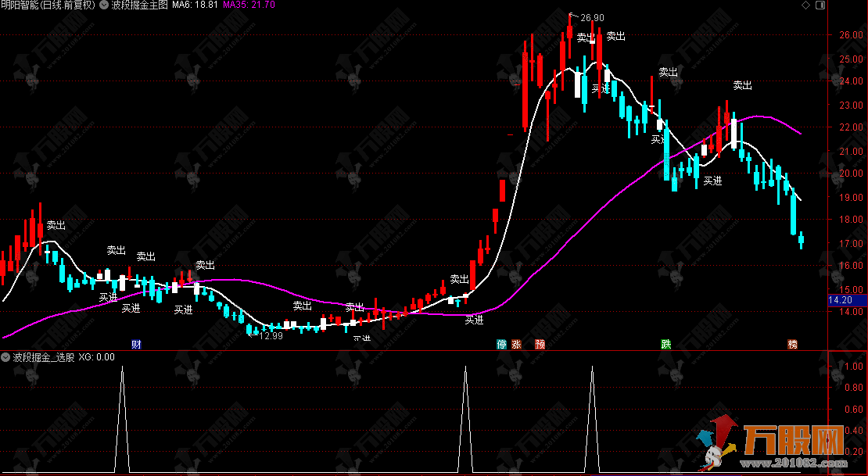Select the 波段掘金_选股 sub-chart label
Image resolution: width=868 pixels, height=476 pixels.
44,357
